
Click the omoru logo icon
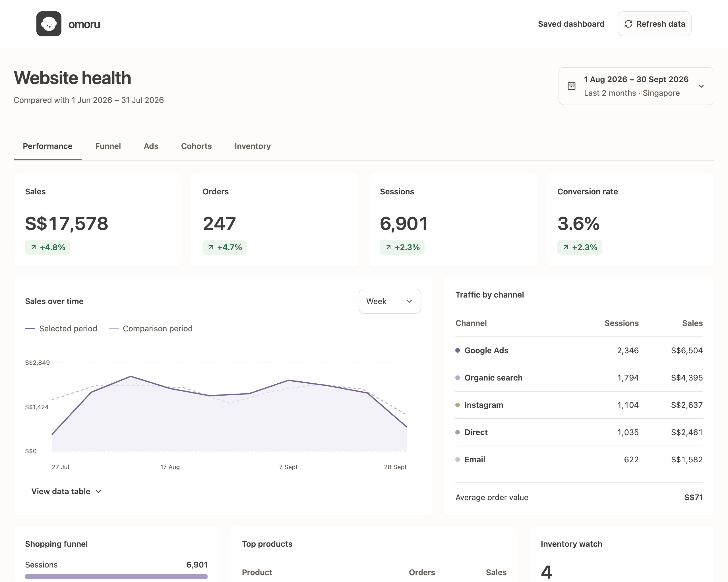(x=49, y=24)
